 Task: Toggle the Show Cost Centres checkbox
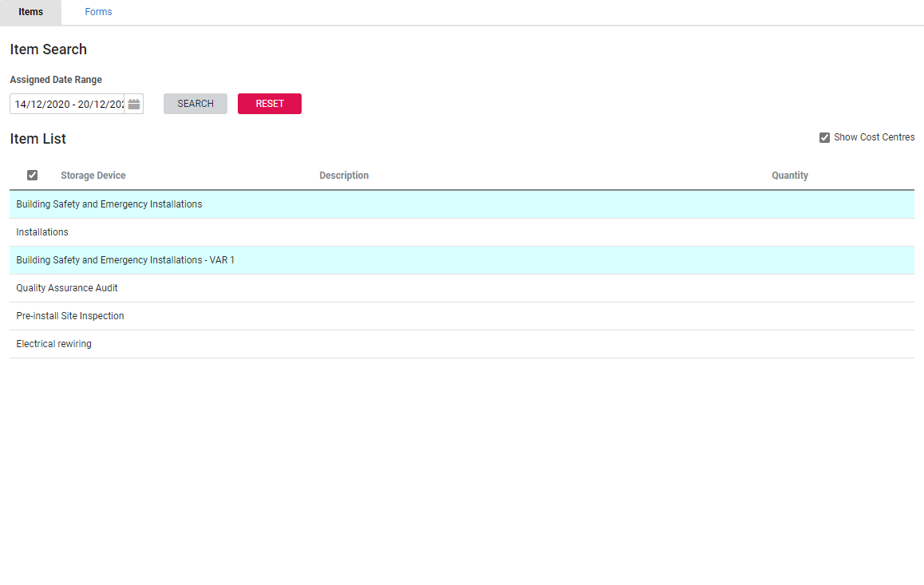(824, 137)
